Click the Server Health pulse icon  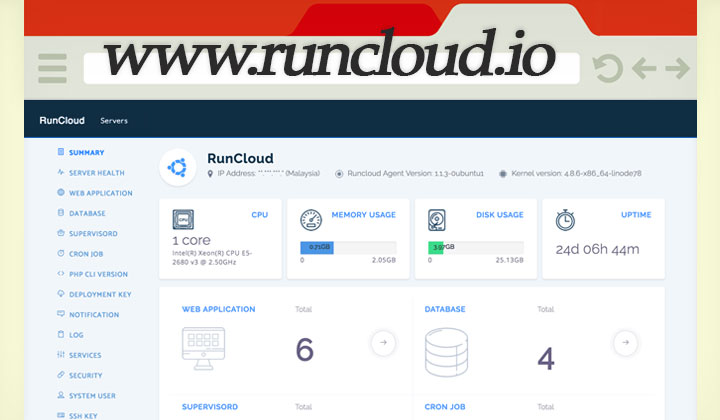pyautogui.click(x=61, y=172)
